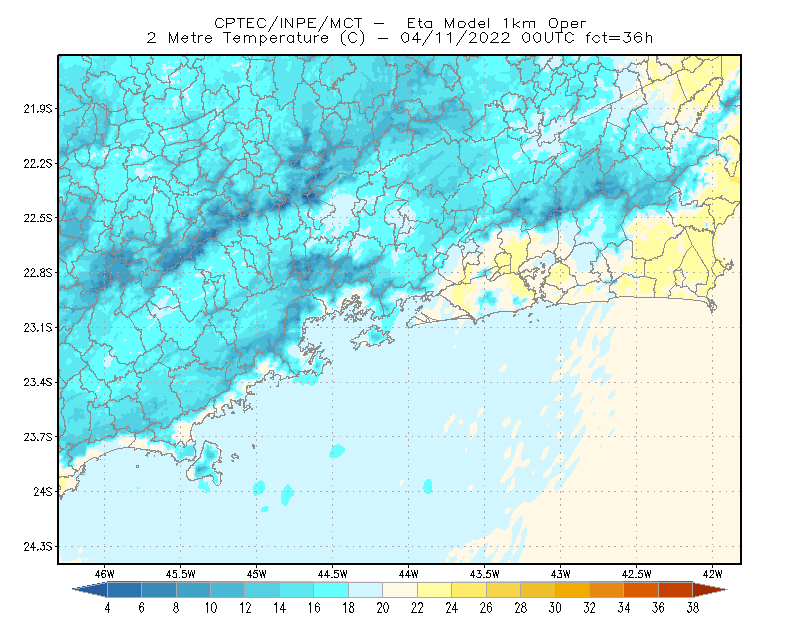800x618 pixels.
Task: Select the 30-32 degree orange swatch
Action: tap(572, 590)
